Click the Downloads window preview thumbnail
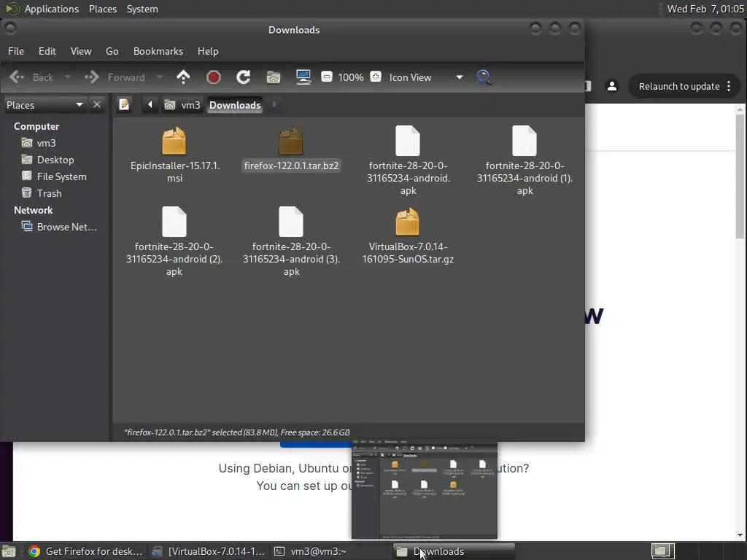The height and width of the screenshot is (560, 747). (x=425, y=489)
